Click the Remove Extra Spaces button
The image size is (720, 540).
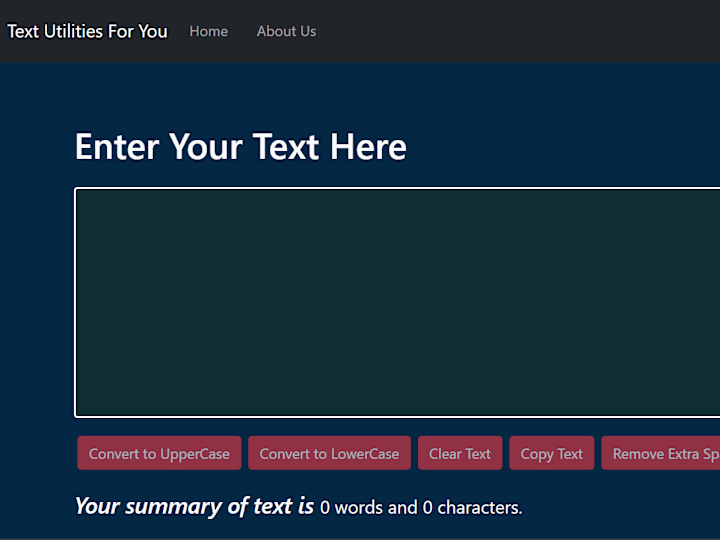(x=661, y=453)
